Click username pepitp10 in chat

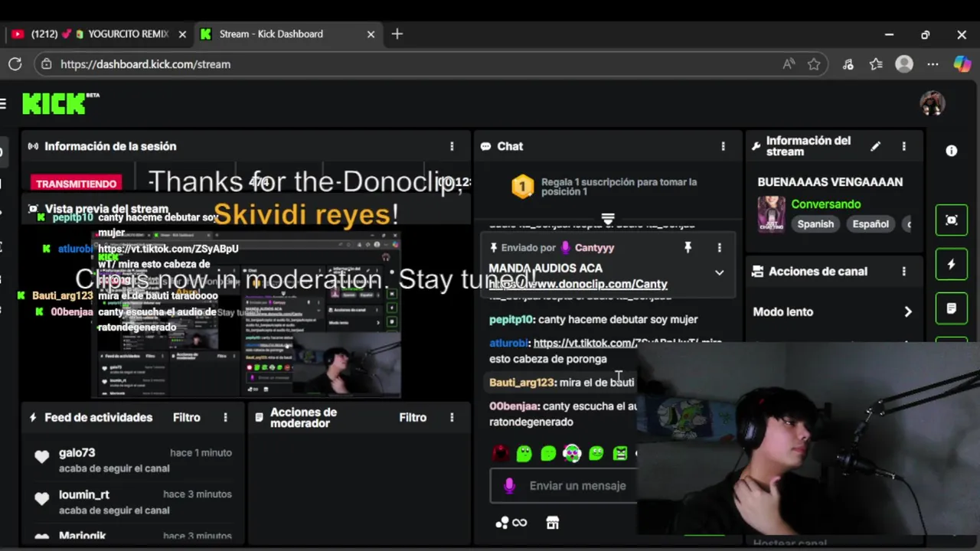coord(511,320)
